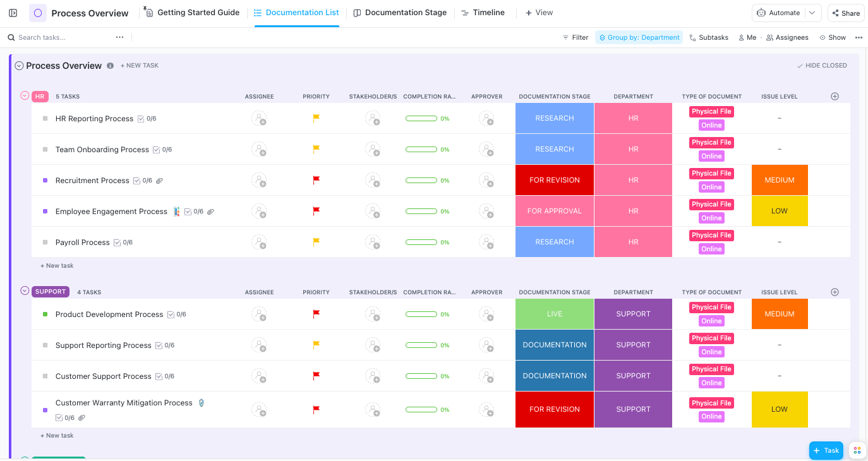Switch to Documentation Stage tab
This screenshot has height=461, width=868.
tap(400, 13)
